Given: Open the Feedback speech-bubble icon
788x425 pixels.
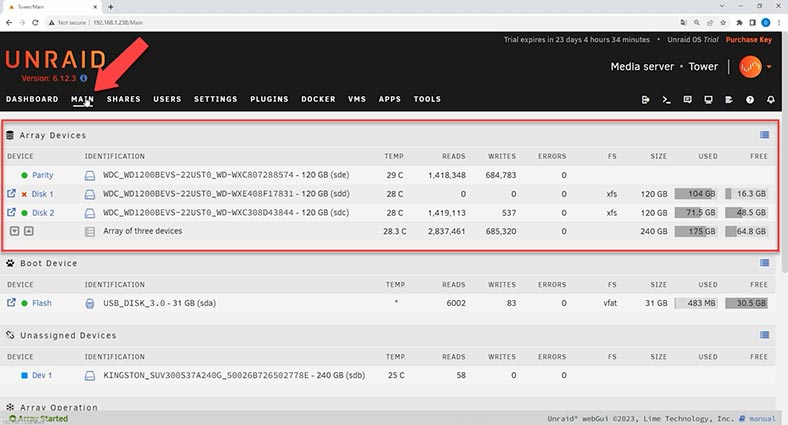Looking at the screenshot, I should (687, 99).
